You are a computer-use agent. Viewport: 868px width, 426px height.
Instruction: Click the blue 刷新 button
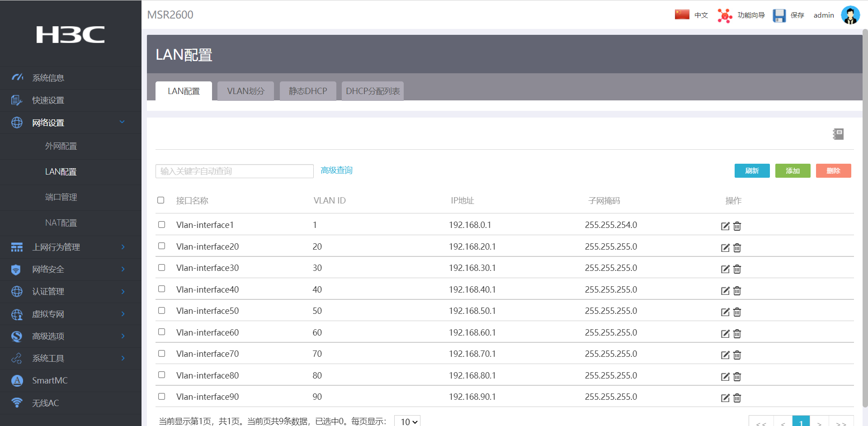point(752,170)
